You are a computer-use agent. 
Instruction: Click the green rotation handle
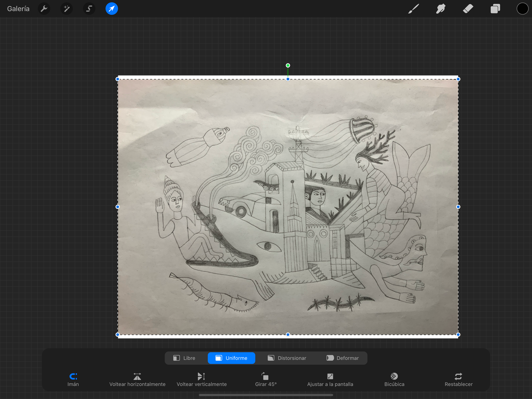coord(288,65)
